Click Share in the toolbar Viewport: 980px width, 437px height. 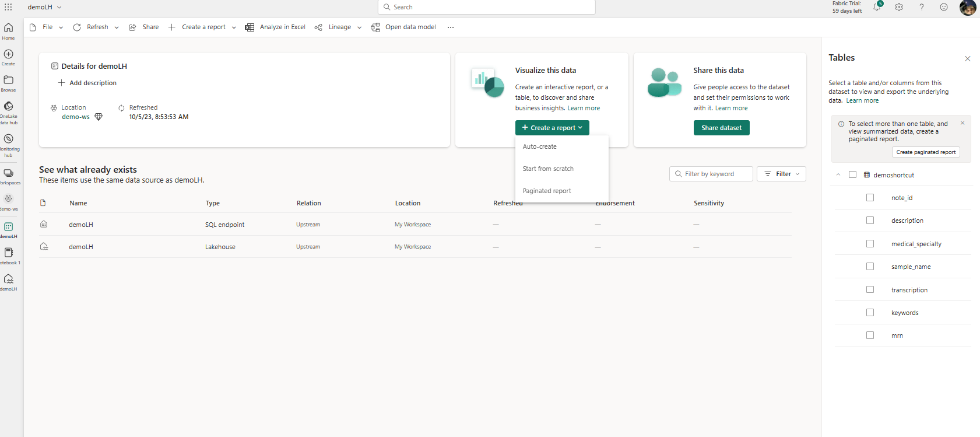[x=144, y=27]
